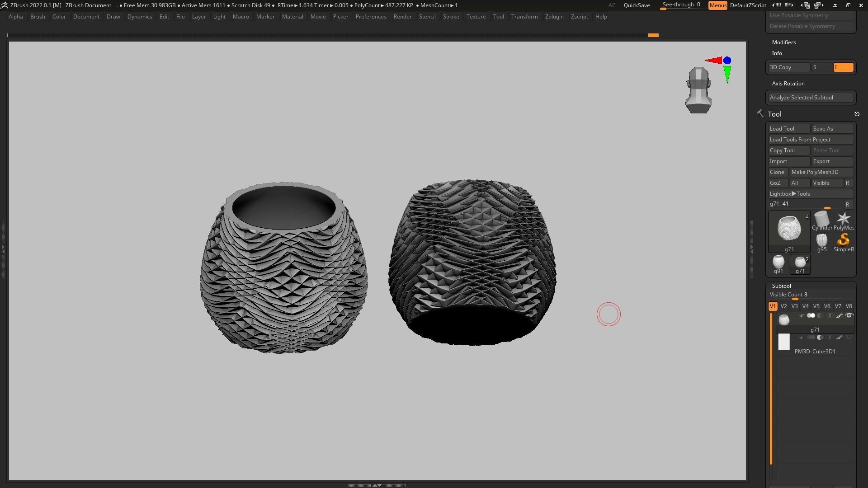The width and height of the screenshot is (868, 488).
Task: Load the next UI layout icon
Action: click(819, 5)
